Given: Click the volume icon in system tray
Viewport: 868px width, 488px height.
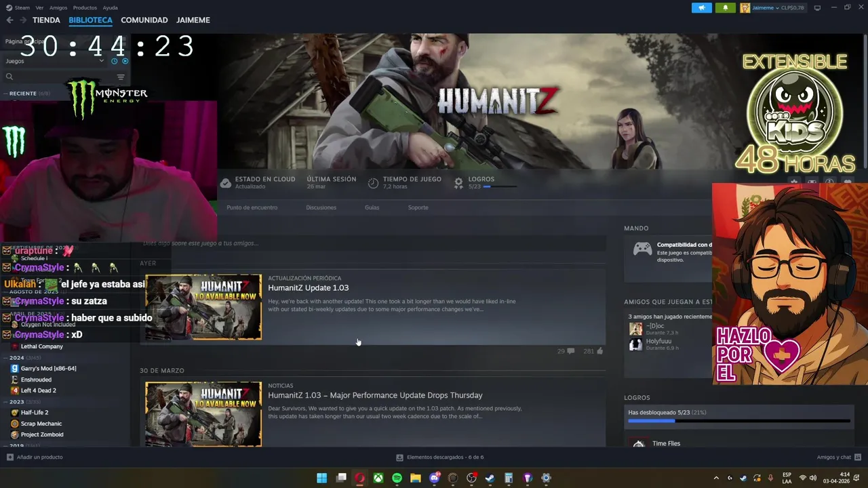Looking at the screenshot, I should tap(813, 478).
